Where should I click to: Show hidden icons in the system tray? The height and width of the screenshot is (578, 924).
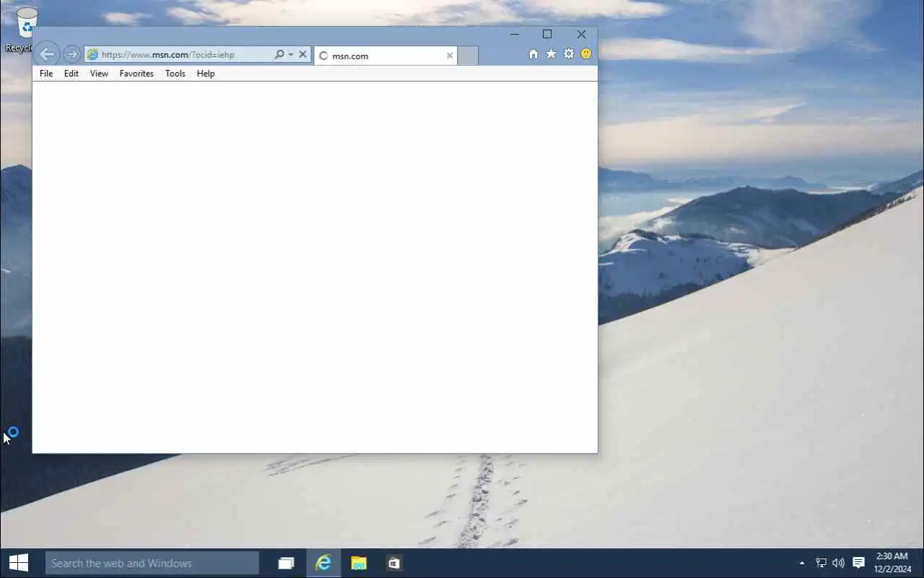(x=802, y=563)
